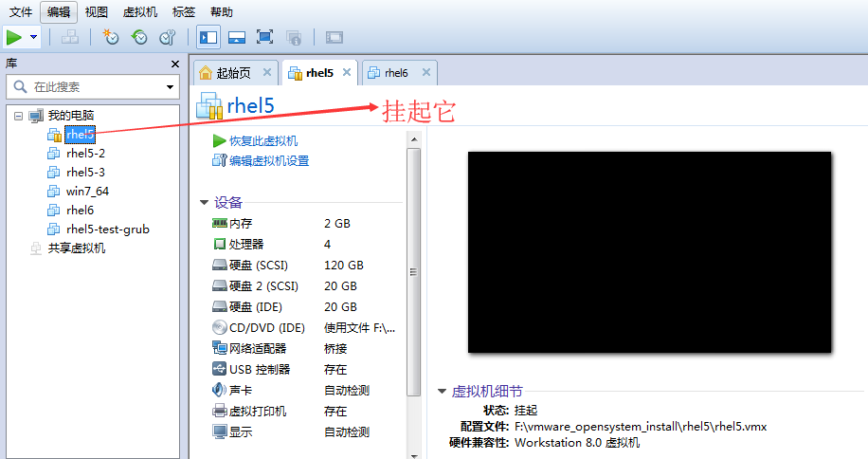Select rhel5-3 in the library tree
Viewport: 868px width, 459px height.
[x=85, y=173]
